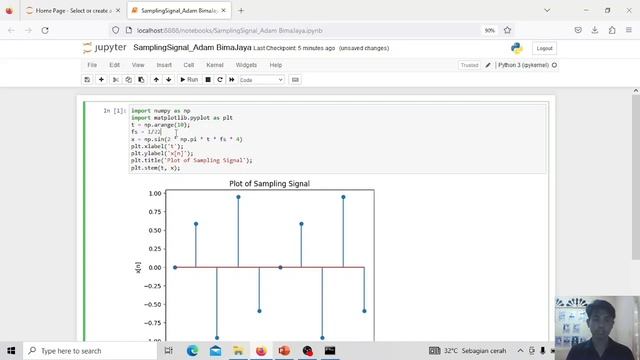Move selected cell down arrow
Image resolution: width=640 pixels, height=360 pixels.
(169, 80)
